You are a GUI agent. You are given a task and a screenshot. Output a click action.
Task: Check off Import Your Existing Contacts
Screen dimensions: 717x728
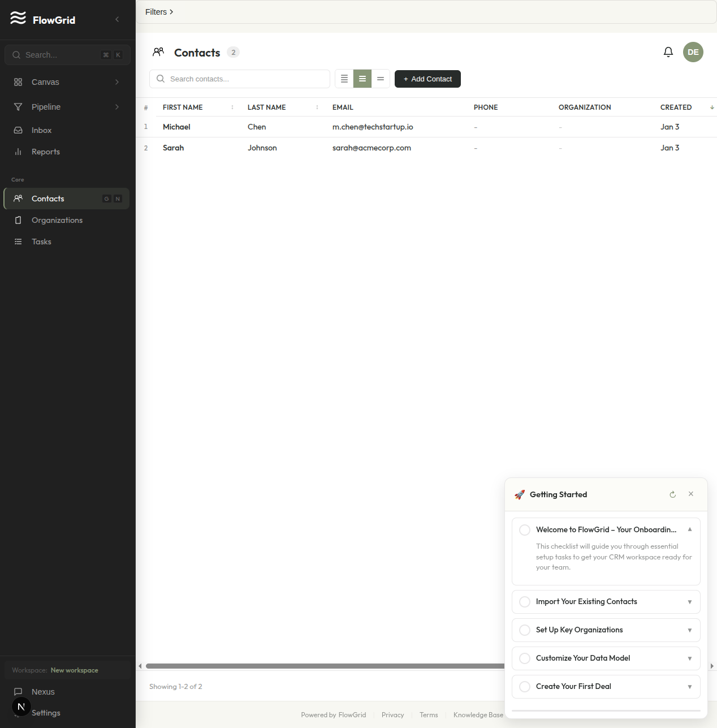click(524, 602)
